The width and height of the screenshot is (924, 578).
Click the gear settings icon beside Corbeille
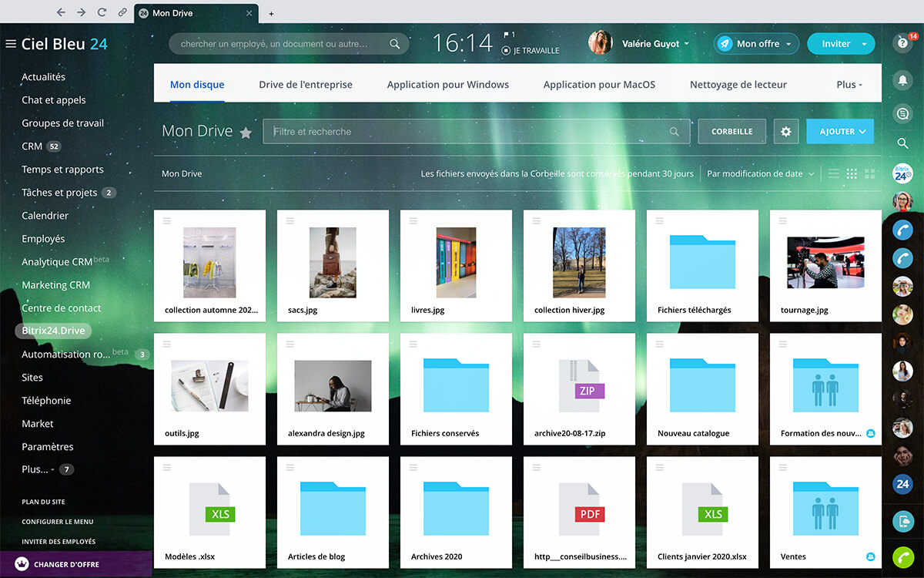tap(785, 132)
